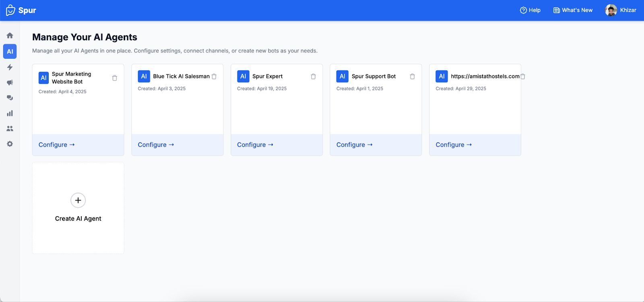
Task: Click AI badge on Spur Expert card
Action: (243, 77)
